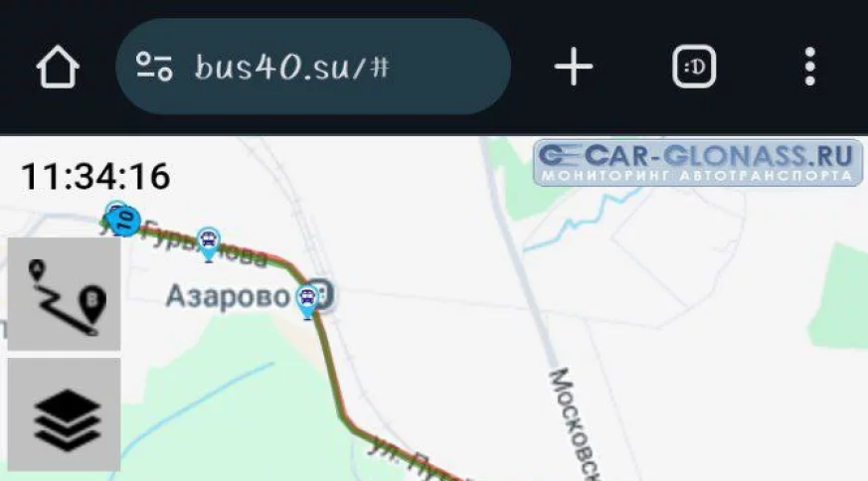Click the Азарово place label
Image resolution: width=868 pixels, height=481 pixels.
point(228,295)
